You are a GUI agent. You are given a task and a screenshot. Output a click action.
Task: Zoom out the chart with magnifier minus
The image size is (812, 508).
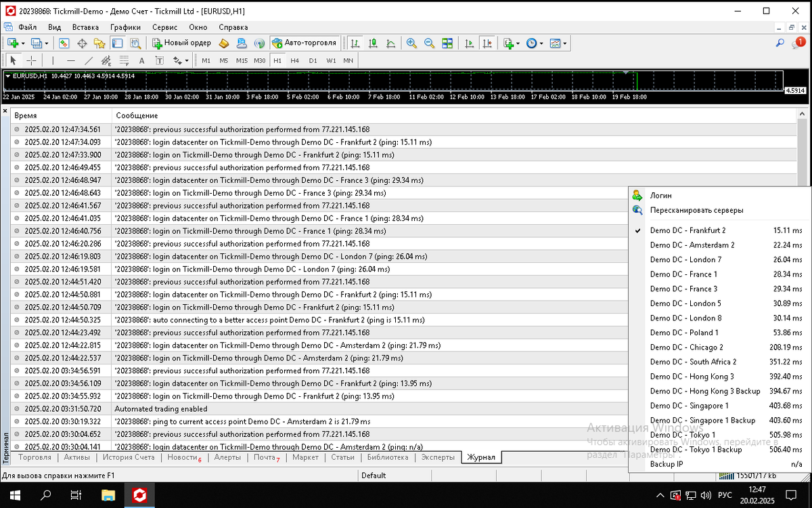[429, 43]
